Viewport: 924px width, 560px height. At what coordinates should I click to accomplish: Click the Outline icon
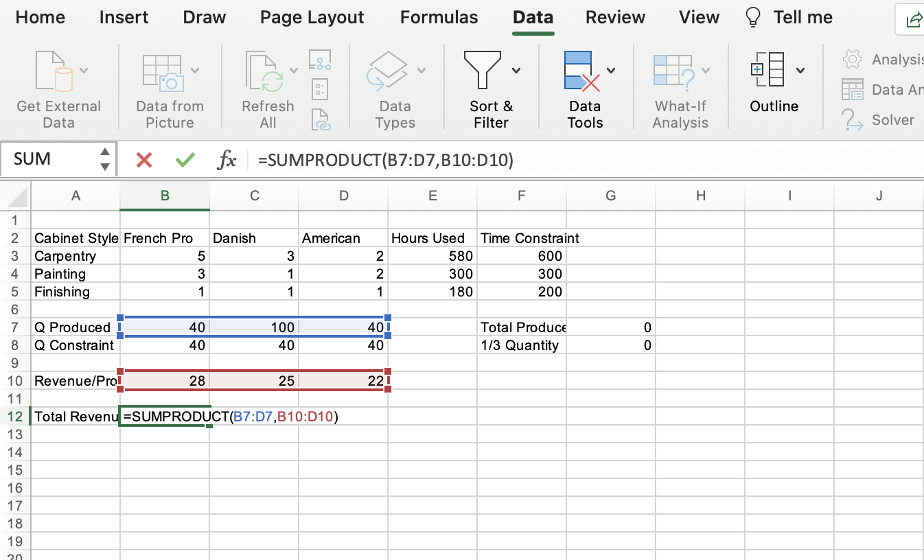tap(769, 70)
